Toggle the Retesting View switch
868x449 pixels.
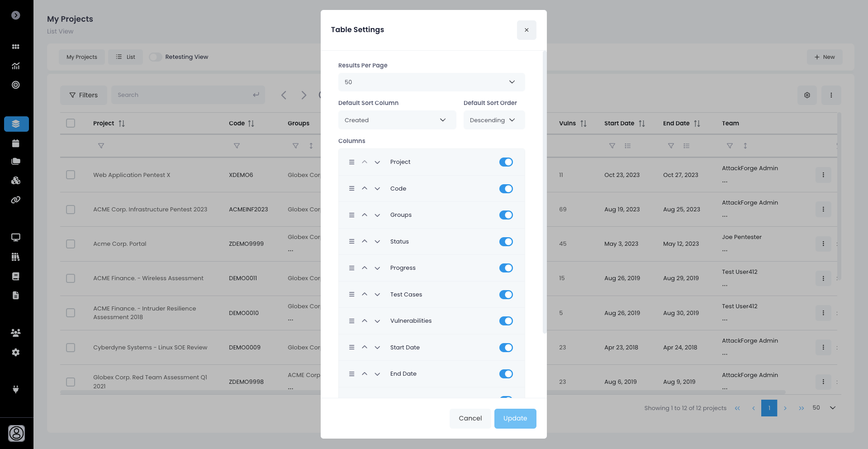[x=156, y=57]
